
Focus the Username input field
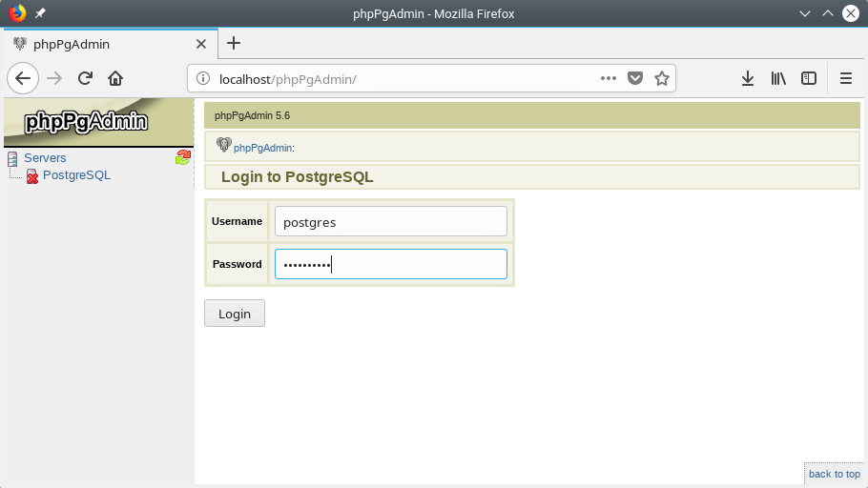click(x=391, y=221)
